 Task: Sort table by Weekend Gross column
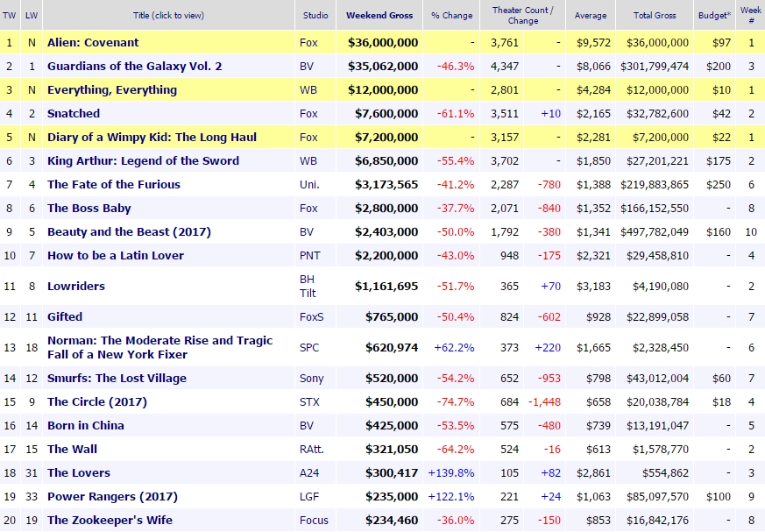click(x=379, y=15)
